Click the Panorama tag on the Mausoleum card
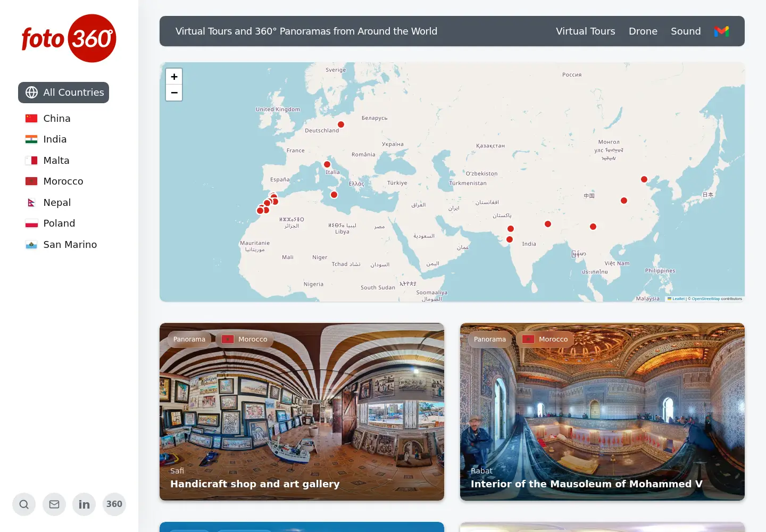The height and width of the screenshot is (532, 766). 490,339
